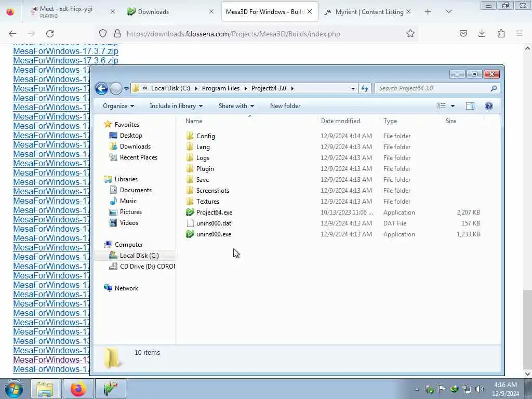
Task: Open the recent pages dropdown beside Forward
Action: [126, 89]
